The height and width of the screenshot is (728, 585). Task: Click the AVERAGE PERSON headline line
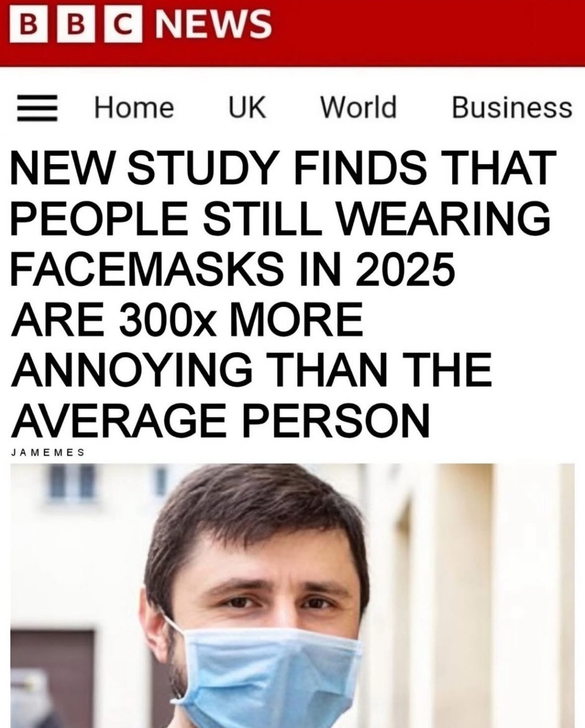(220, 421)
